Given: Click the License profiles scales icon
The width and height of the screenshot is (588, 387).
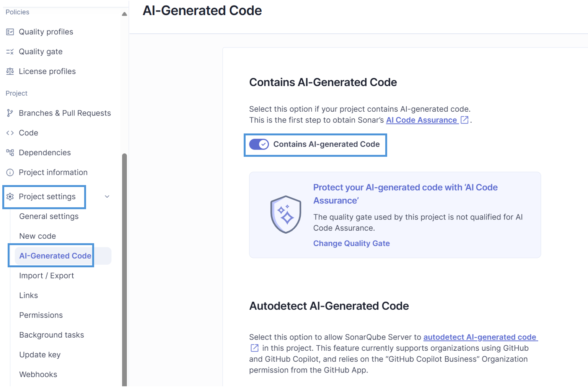Looking at the screenshot, I should coord(10,72).
